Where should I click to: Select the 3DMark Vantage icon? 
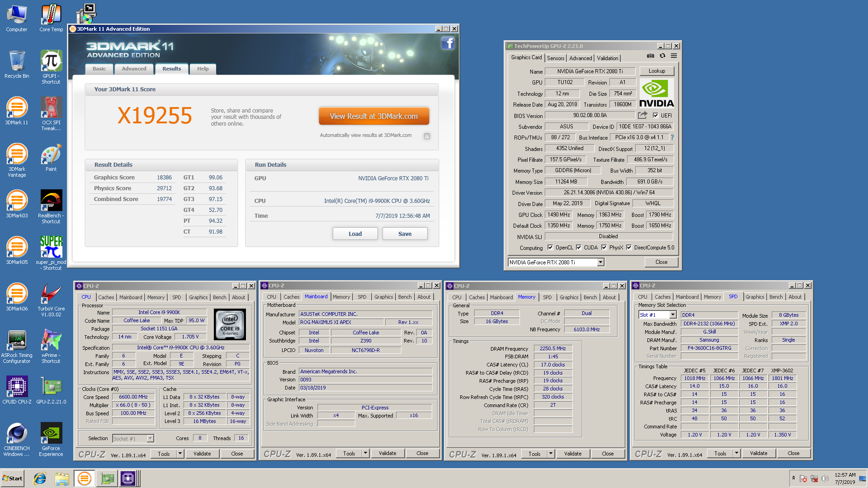click(17, 160)
